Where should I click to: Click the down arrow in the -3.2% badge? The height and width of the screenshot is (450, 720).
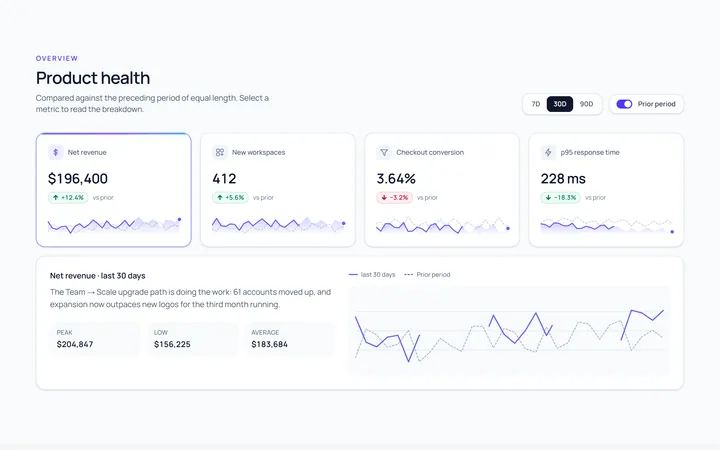point(384,198)
